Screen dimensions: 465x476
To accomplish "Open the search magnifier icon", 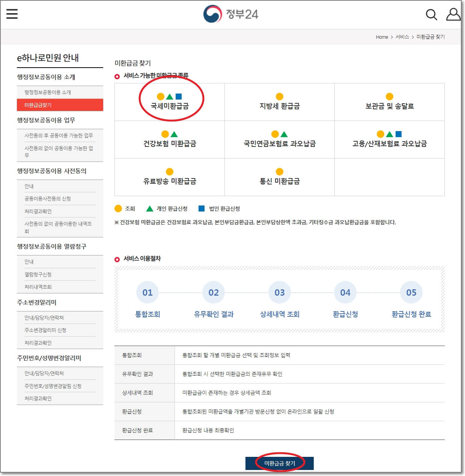I will coord(431,15).
